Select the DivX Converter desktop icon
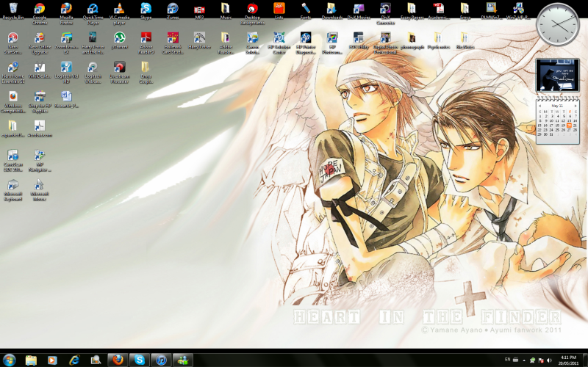The image size is (588, 381). click(x=385, y=14)
